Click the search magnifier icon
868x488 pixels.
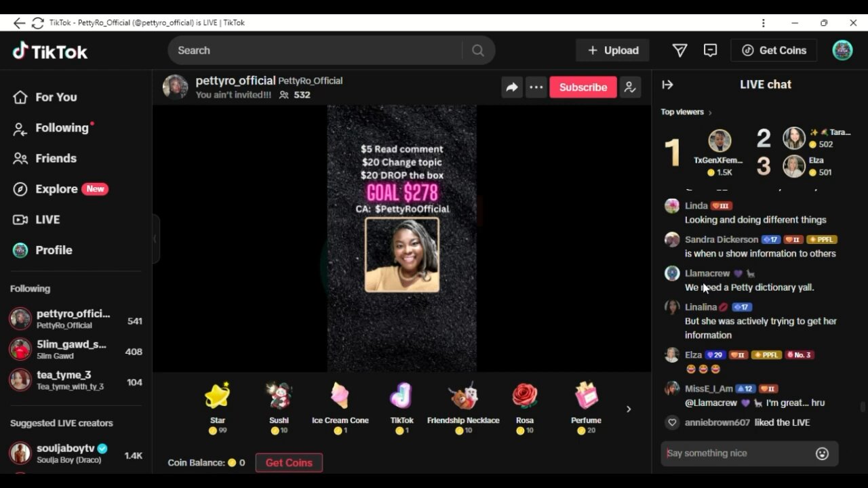tap(478, 50)
